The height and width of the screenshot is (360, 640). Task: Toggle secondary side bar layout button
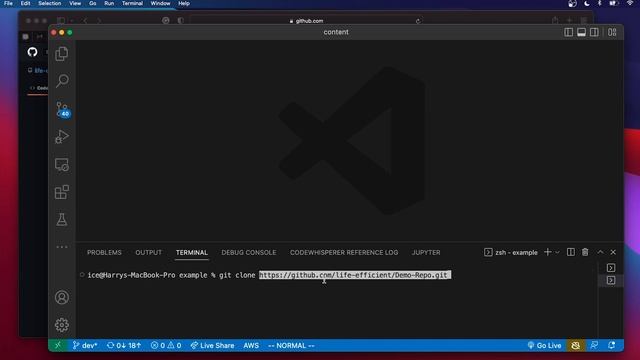click(594, 32)
